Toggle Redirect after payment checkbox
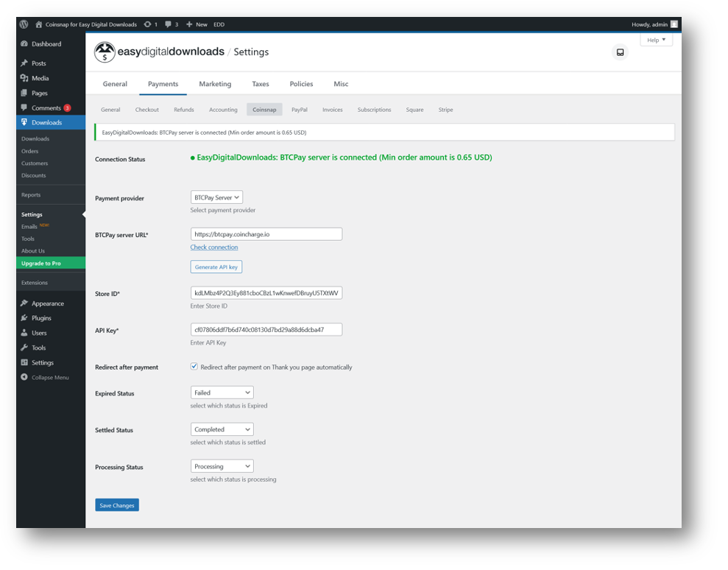 point(194,367)
